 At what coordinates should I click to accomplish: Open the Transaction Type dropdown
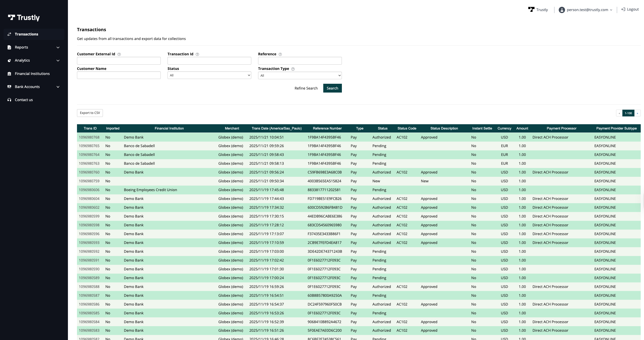300,75
